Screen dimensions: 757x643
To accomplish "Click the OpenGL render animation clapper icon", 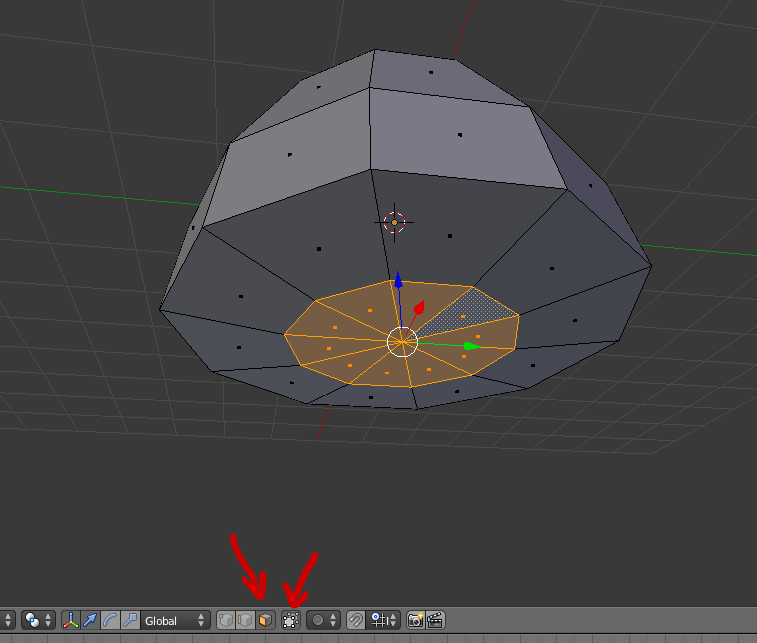I will pyautogui.click(x=435, y=620).
